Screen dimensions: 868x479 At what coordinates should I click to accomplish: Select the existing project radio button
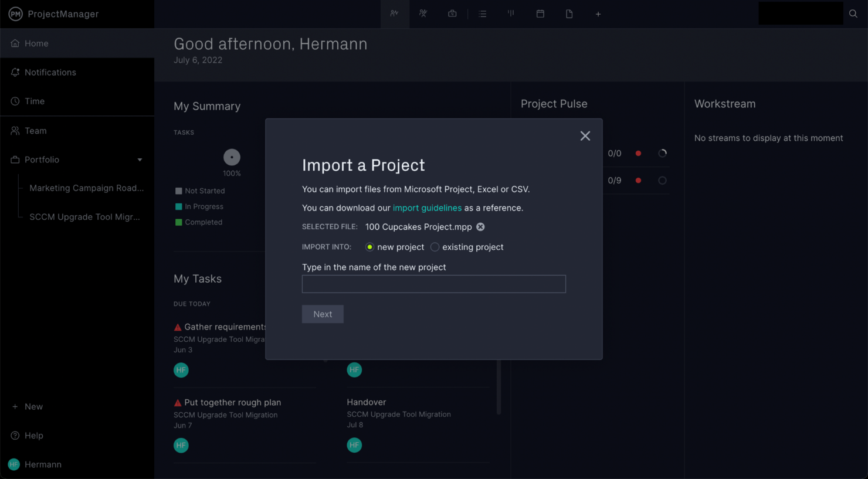tap(435, 247)
